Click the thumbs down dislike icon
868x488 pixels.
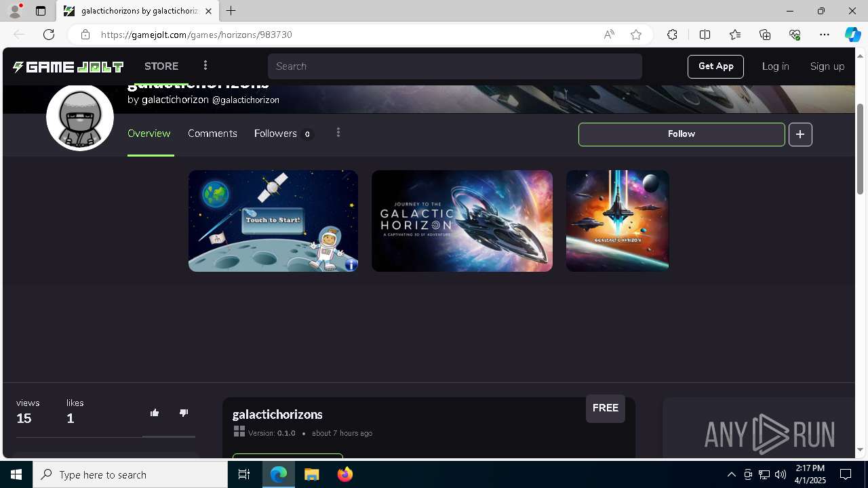click(x=184, y=413)
